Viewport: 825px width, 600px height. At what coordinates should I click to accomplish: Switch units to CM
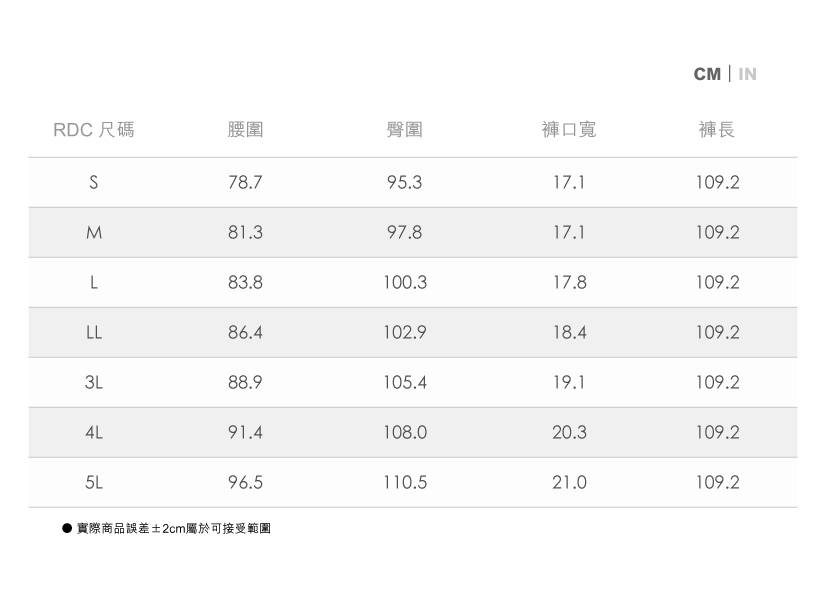coord(706,74)
